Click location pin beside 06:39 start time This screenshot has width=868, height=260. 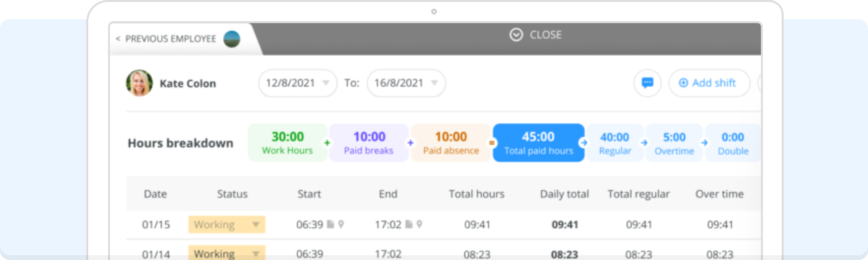(x=341, y=224)
